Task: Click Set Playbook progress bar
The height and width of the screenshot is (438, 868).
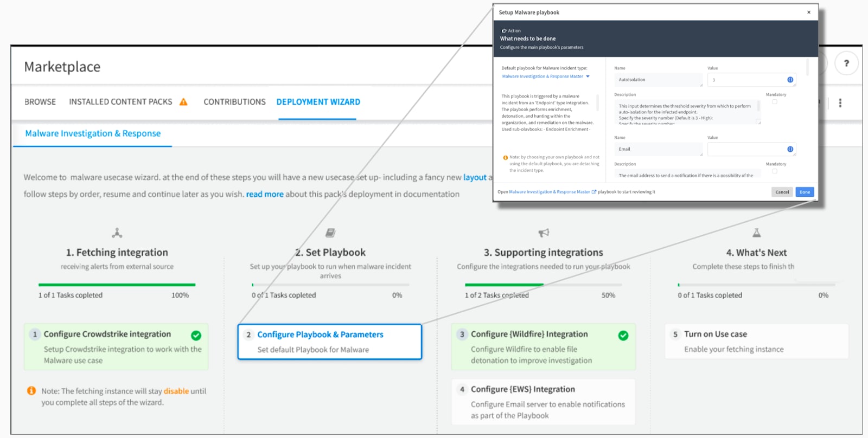Action: click(330, 285)
